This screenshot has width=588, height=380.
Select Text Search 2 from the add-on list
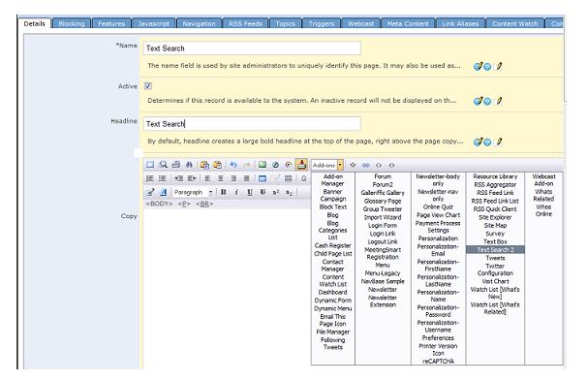point(495,249)
